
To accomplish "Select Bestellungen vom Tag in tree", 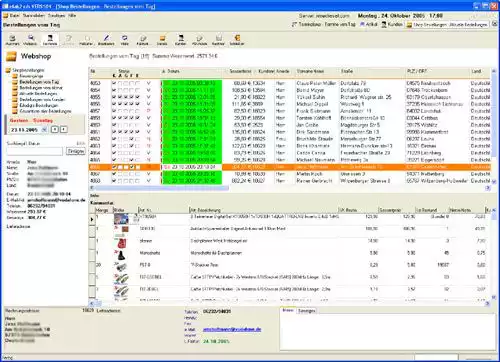I will (x=39, y=82).
